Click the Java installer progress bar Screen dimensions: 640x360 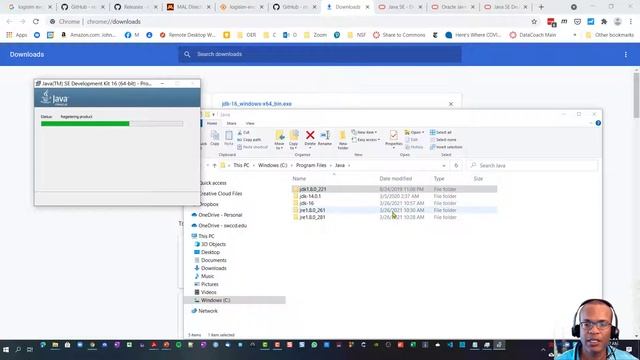[x=112, y=124]
